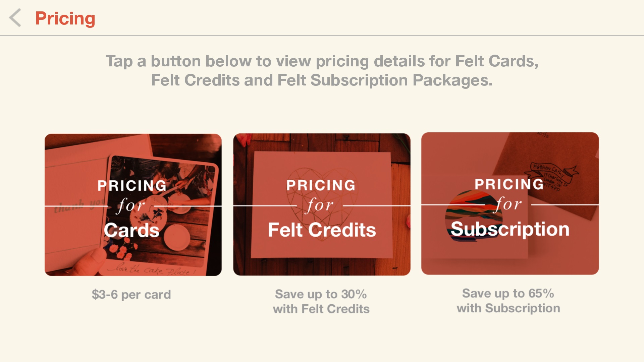Open the Pricing for Cards tile
The image size is (644, 362).
tap(133, 205)
